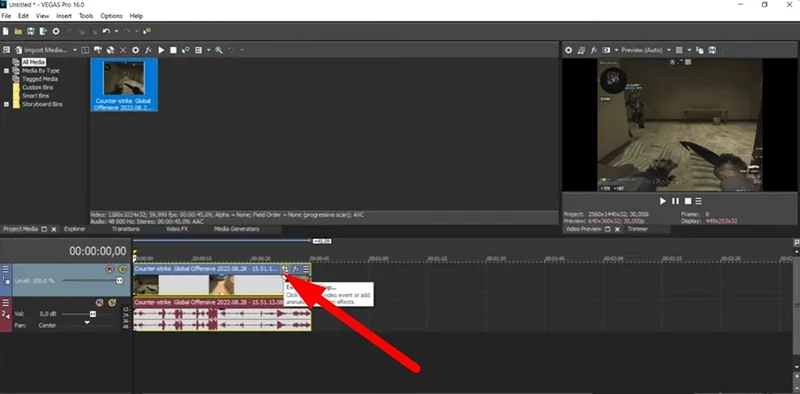The width and height of the screenshot is (800, 394).
Task: Open the Insert menu
Action: point(64,16)
